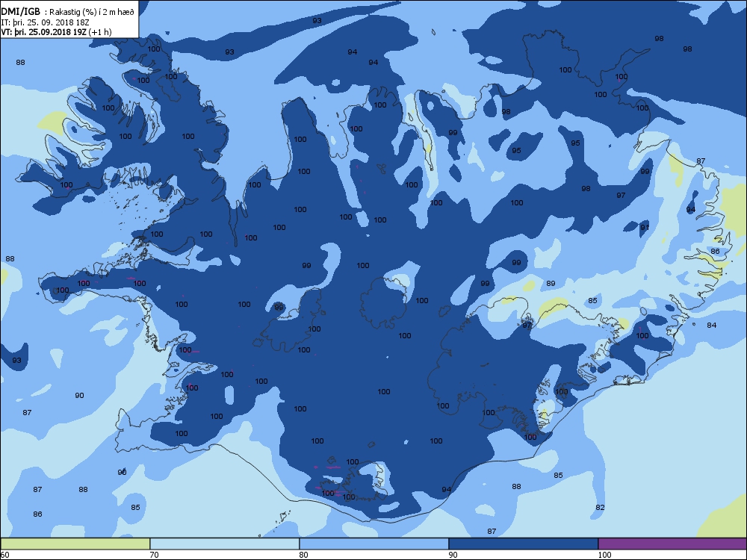Click the title 'DMI/IGB : Rakastig (%) í 2 m hæð'
Image resolution: width=747 pixels, height=560 pixels.
coord(68,13)
